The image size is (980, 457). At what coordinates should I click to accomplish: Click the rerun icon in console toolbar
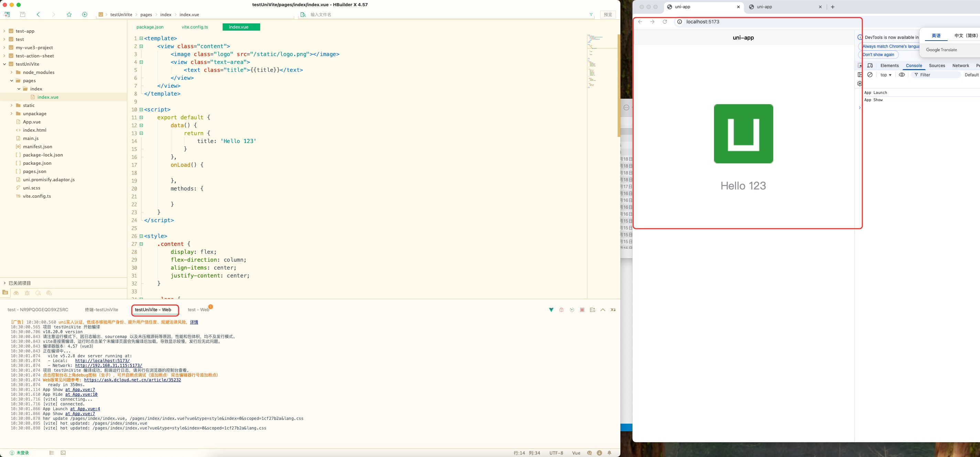coord(572,310)
